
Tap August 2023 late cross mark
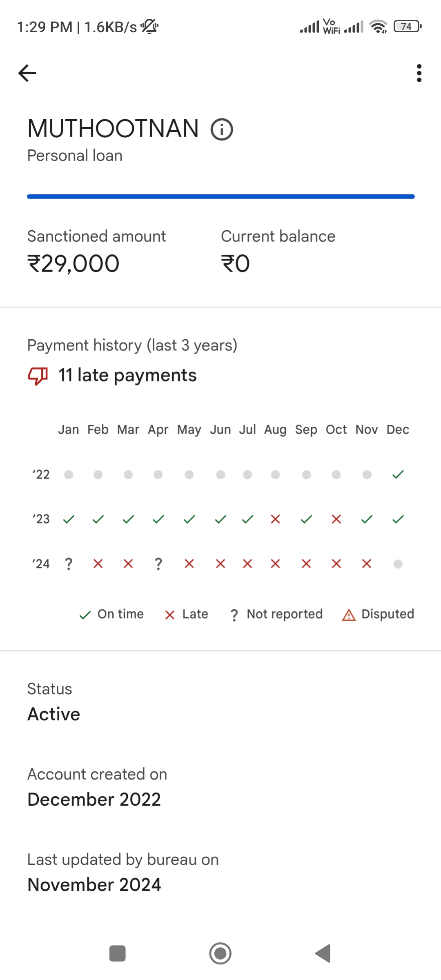[x=276, y=519]
